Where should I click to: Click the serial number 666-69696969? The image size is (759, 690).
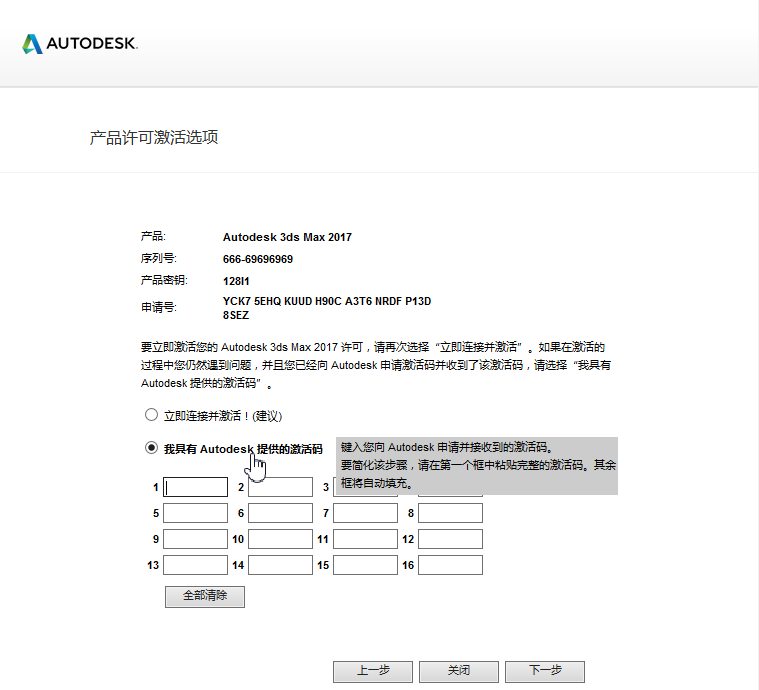point(258,259)
